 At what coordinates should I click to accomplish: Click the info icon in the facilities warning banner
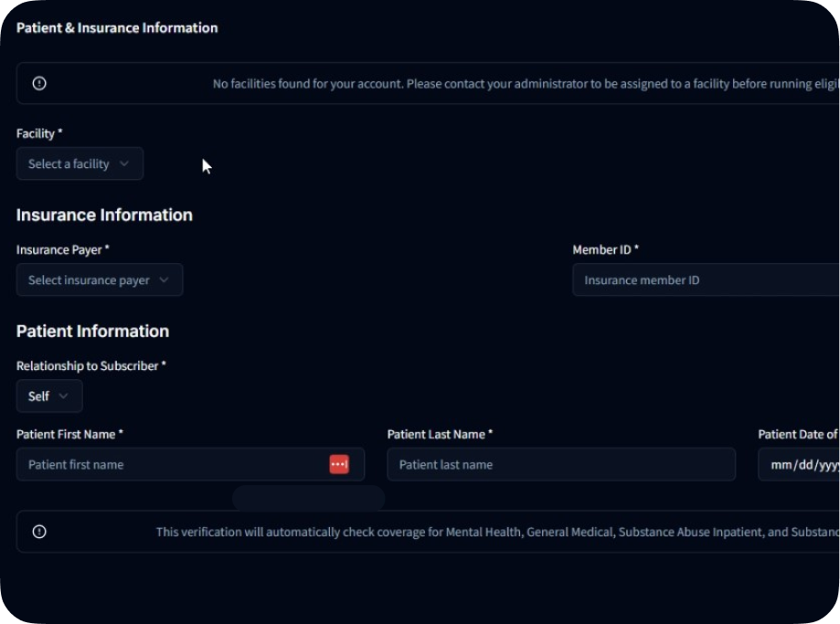tap(38, 83)
